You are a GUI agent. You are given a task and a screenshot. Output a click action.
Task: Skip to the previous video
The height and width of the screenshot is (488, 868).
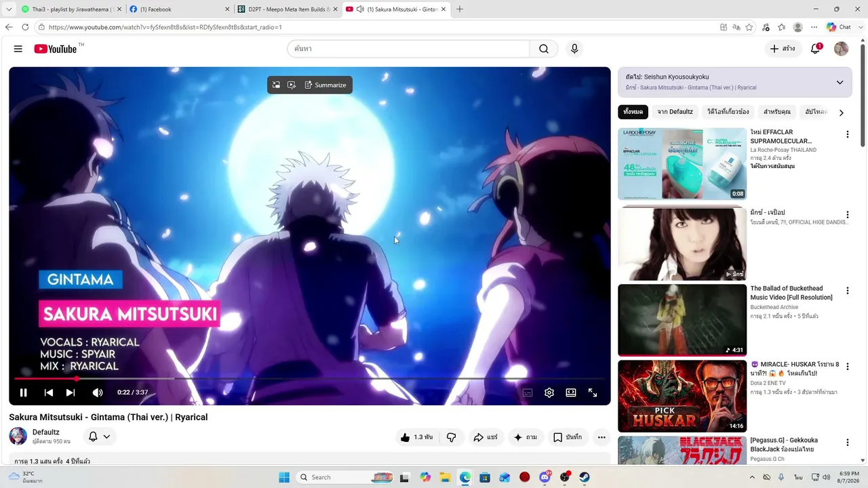pyautogui.click(x=49, y=392)
